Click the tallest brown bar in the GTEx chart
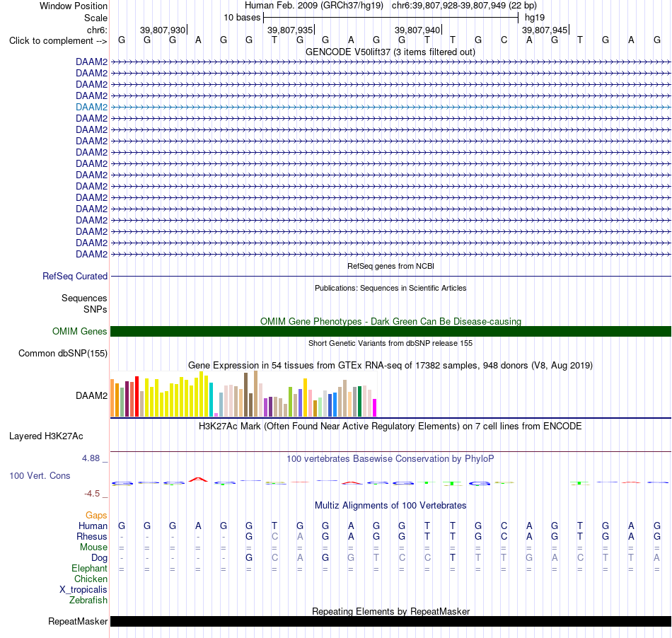Screen dimensions: 672x638 [x=256, y=394]
